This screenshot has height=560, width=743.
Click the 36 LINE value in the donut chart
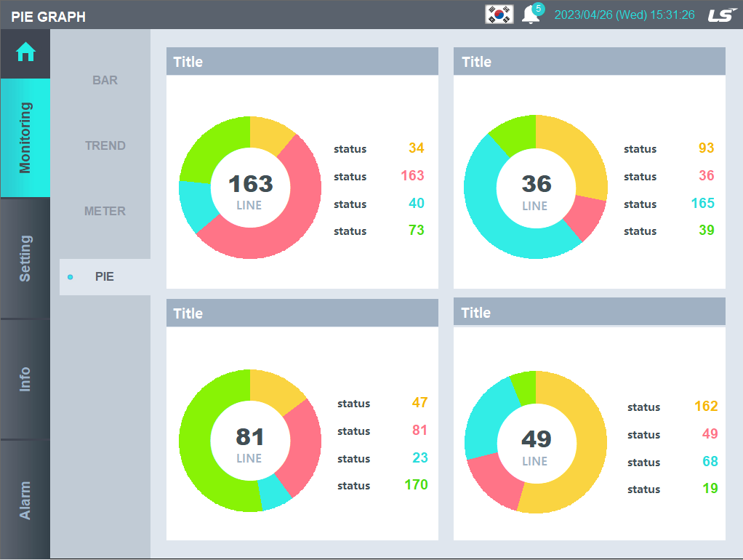tap(536, 188)
